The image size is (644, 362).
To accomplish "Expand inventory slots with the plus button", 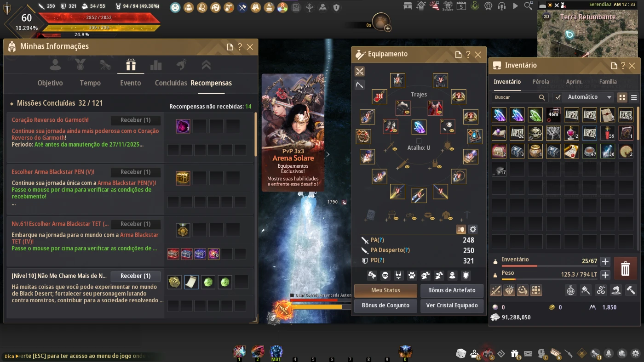I will [605, 261].
